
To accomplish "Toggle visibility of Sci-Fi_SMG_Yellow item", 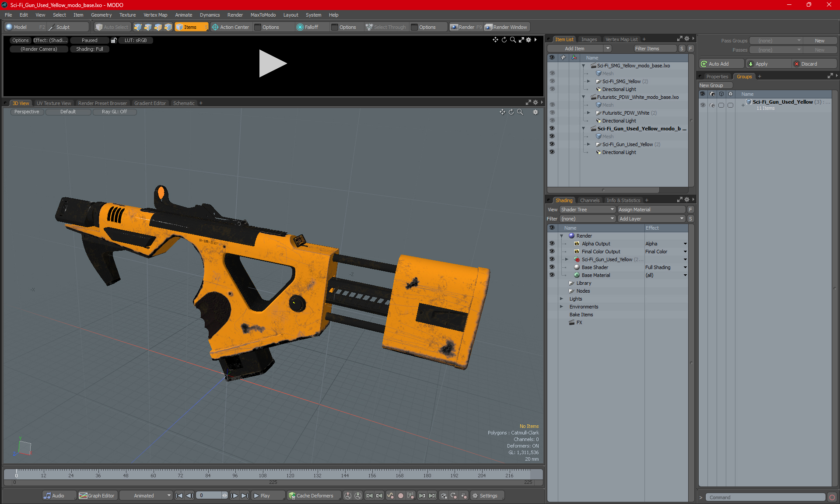I will point(552,81).
